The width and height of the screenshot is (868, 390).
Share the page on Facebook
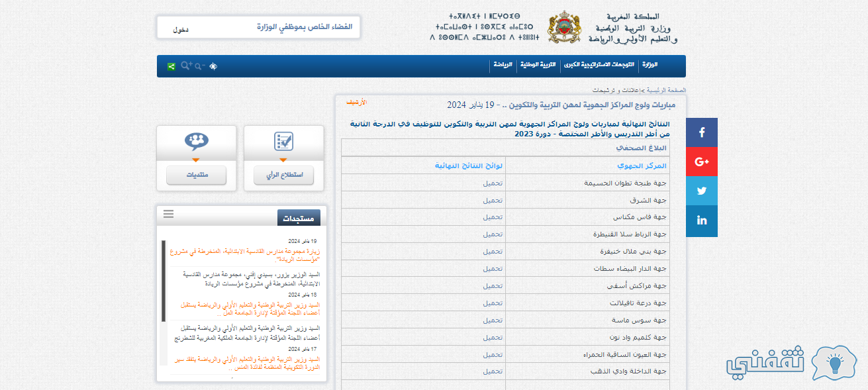[702, 133]
